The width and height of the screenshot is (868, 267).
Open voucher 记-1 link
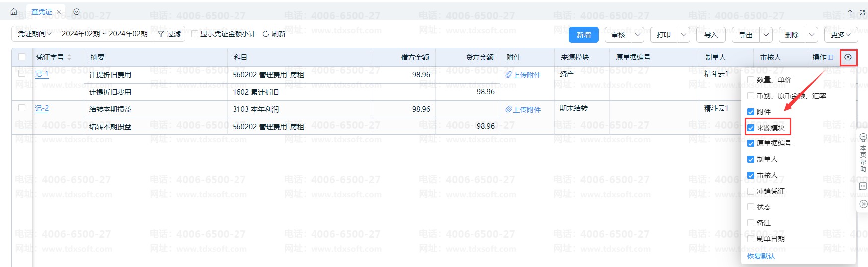pos(42,74)
